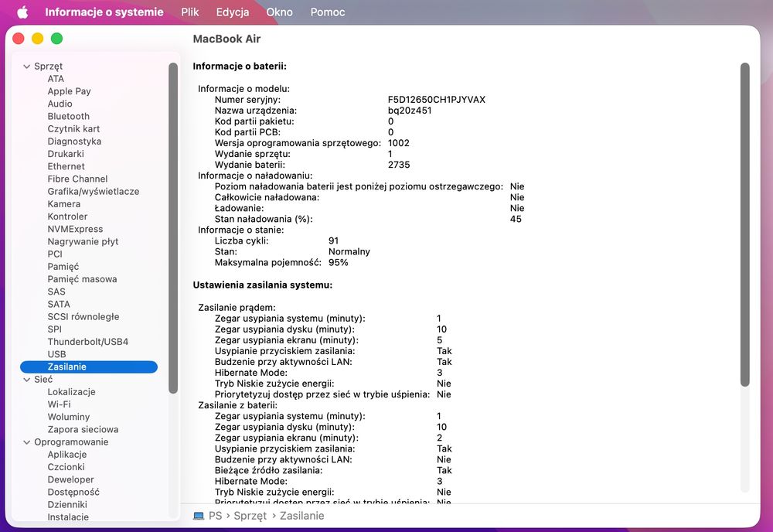Select Thunderbolt/USB4 in the sidebar
This screenshot has height=532, width=773.
(x=88, y=342)
